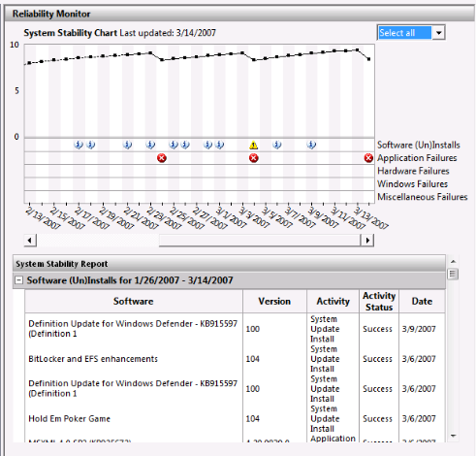Click the horizontal chart scrollbar thumb
The width and height of the screenshot is (476, 456).
click(260, 241)
